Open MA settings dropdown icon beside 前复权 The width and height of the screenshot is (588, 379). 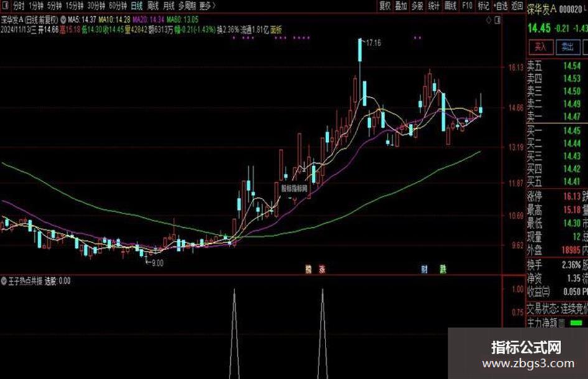pos(63,19)
